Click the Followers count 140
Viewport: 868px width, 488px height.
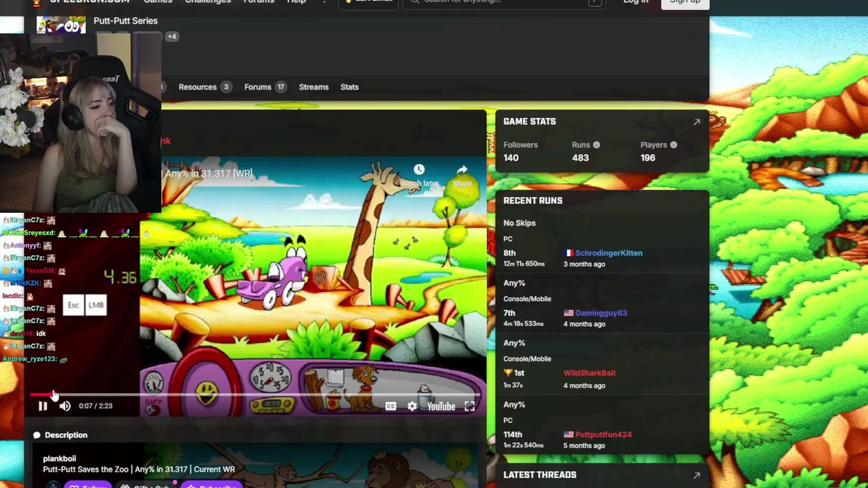[511, 158]
